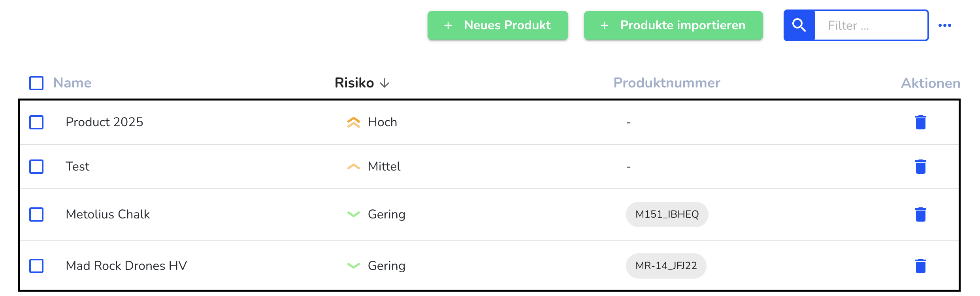Click the Neues Produkt button
This screenshot has width=980, height=296.
pos(498,25)
